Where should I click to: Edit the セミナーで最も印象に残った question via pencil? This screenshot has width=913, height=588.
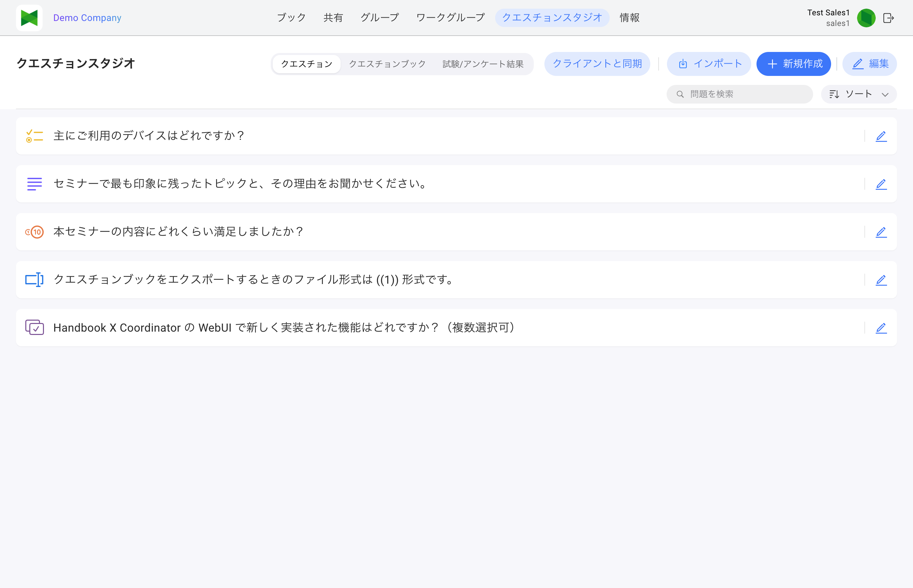tap(881, 184)
